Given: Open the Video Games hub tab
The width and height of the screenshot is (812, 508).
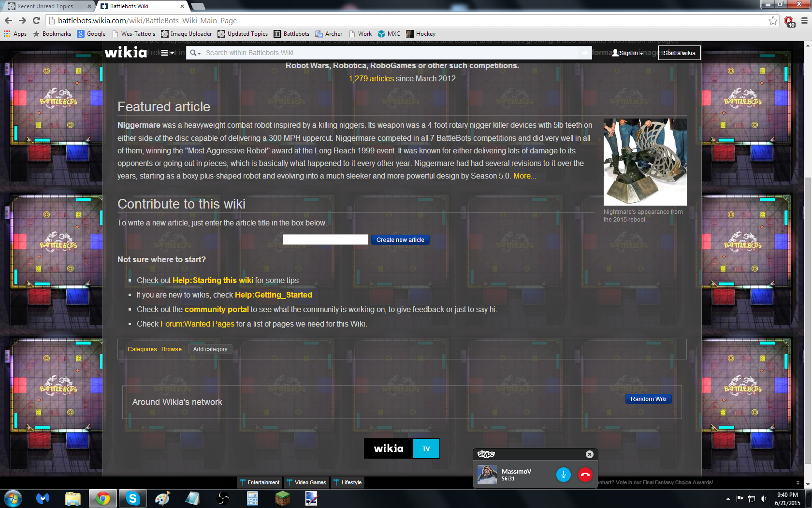Looking at the screenshot, I should (306, 482).
